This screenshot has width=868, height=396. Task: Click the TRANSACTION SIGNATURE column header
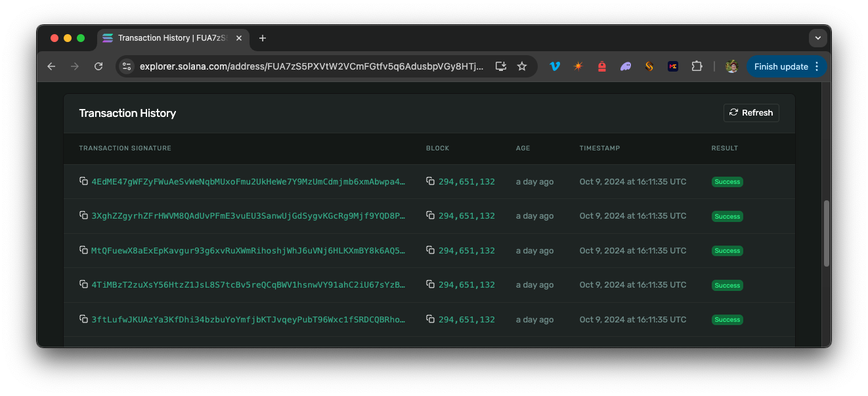coord(125,148)
